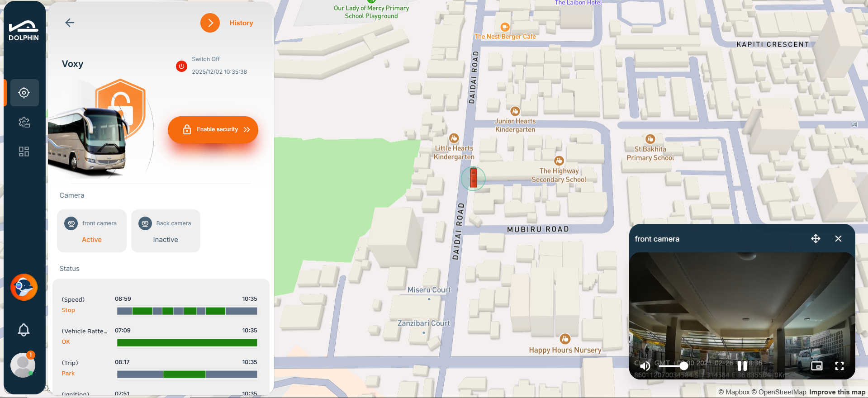Click the move handle on the camera window

point(816,239)
